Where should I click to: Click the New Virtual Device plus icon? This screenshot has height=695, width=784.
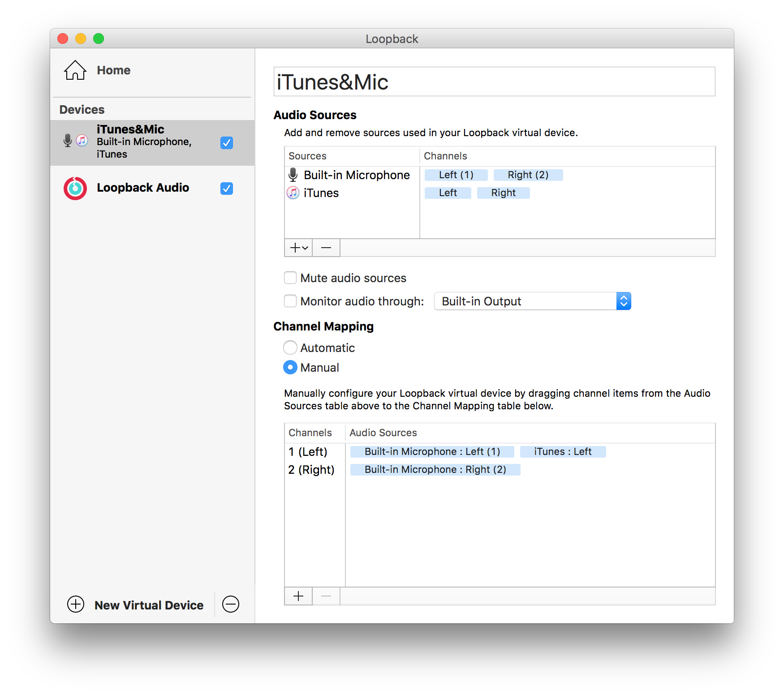point(76,604)
